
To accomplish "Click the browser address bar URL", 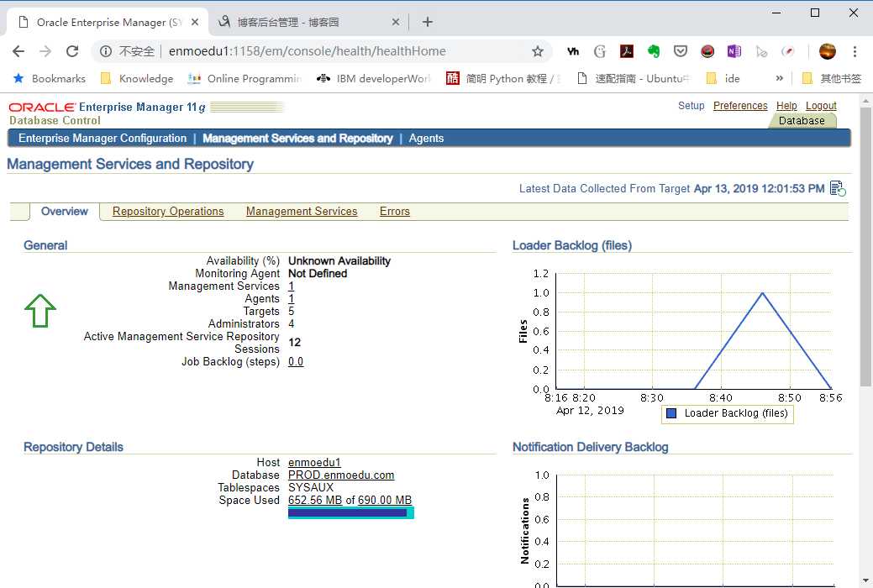I will click(x=308, y=51).
